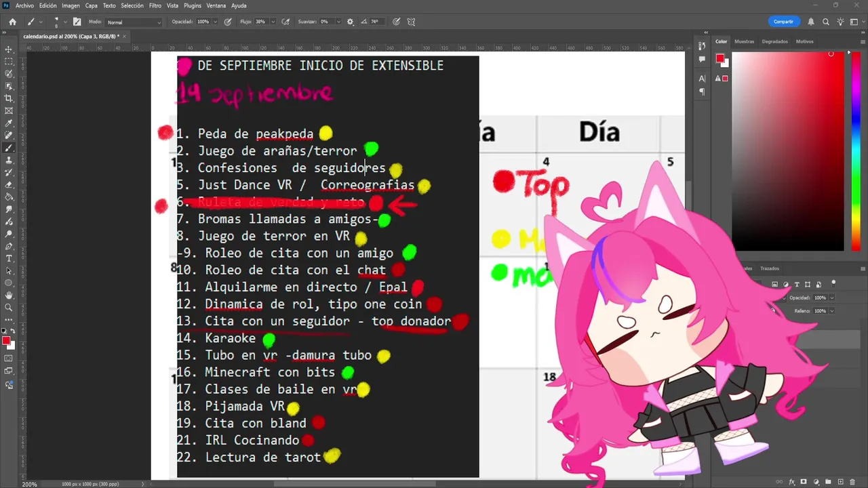
Task: Select the Crop tool
Action: coord(9,98)
